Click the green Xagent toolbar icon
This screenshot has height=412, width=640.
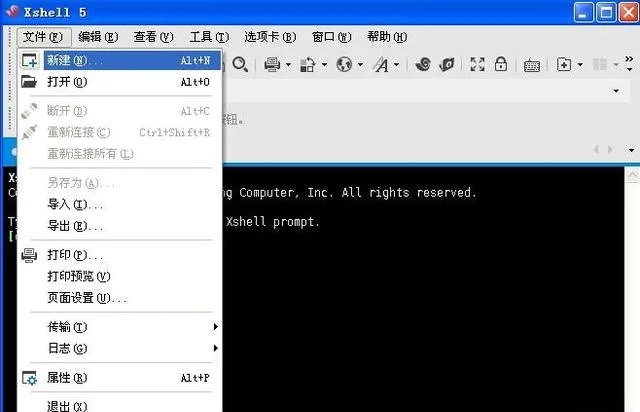coord(447,64)
